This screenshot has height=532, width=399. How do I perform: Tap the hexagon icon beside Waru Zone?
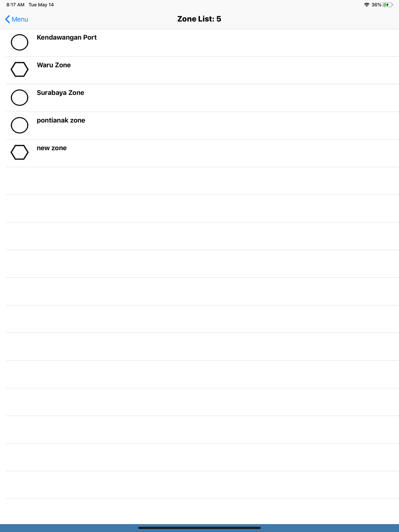click(x=20, y=69)
